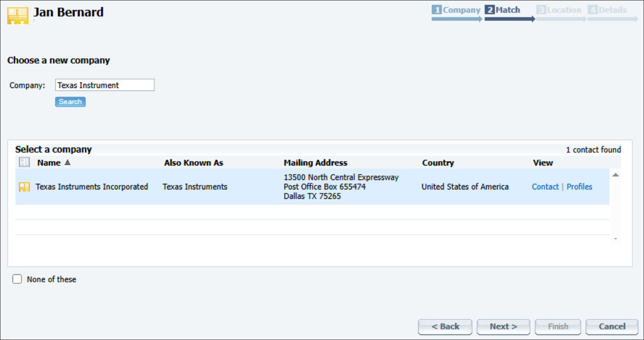Click the Back button

pyautogui.click(x=445, y=327)
